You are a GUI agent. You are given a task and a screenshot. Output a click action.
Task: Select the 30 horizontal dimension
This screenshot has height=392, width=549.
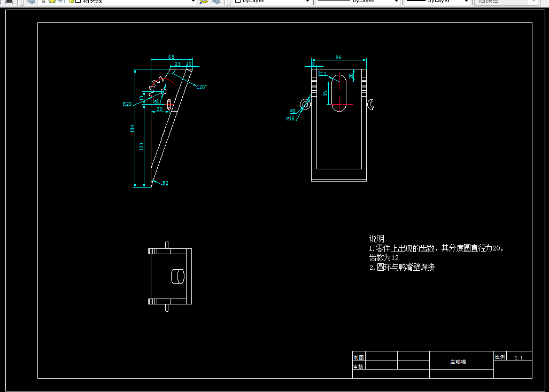160,109
